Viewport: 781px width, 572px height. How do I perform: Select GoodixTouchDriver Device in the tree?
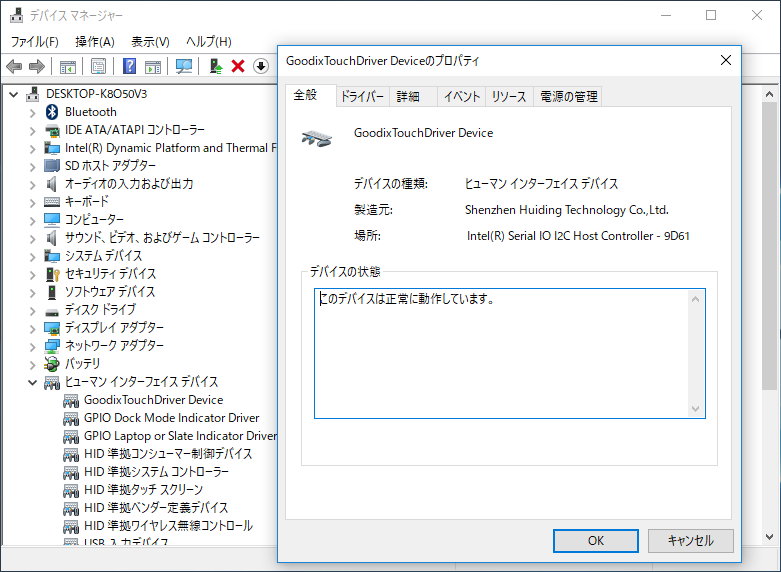tap(153, 400)
